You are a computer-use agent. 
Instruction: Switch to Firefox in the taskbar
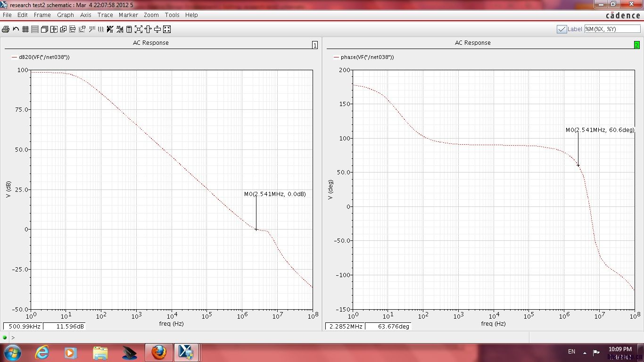click(159, 353)
